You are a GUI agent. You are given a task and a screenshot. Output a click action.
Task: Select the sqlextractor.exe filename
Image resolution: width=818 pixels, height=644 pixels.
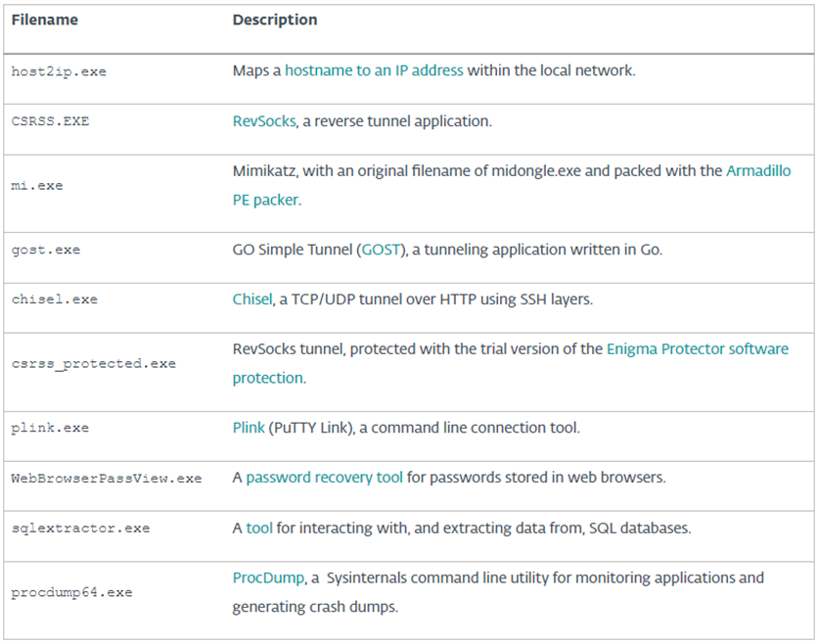81,529
